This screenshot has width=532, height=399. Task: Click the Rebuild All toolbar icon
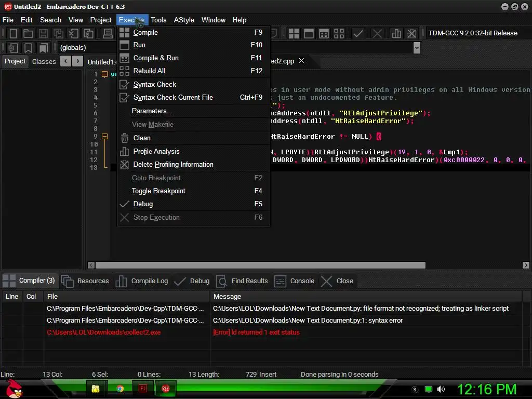(339, 33)
